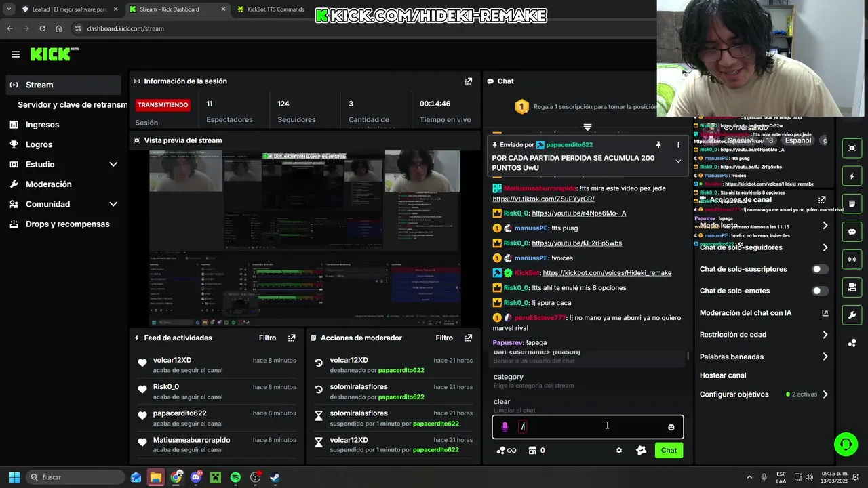This screenshot has height=488, width=868.
Task: Expand the Comunidad sidebar section
Action: 113,204
